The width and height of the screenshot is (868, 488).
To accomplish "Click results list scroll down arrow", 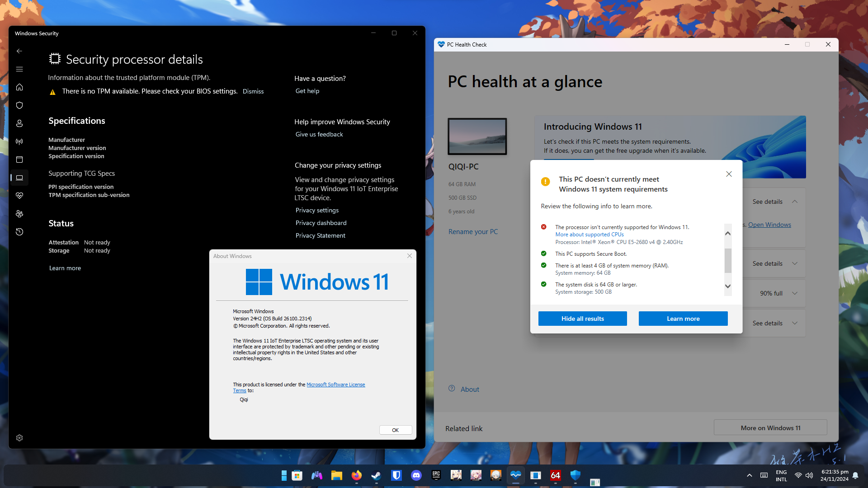I will [x=728, y=286].
